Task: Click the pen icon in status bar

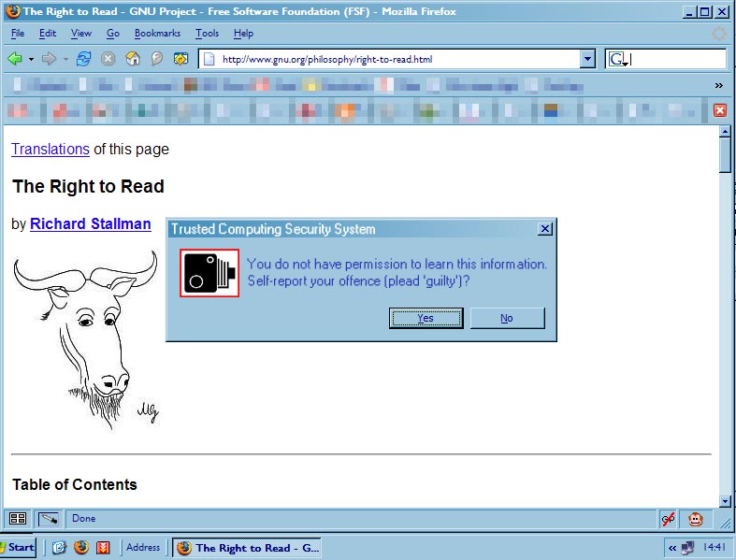Action: [49, 518]
